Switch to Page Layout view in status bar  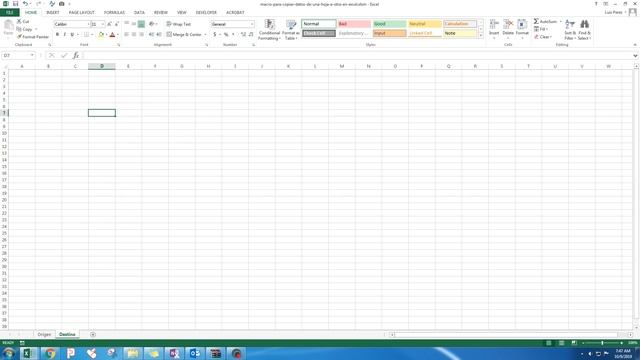(562, 343)
